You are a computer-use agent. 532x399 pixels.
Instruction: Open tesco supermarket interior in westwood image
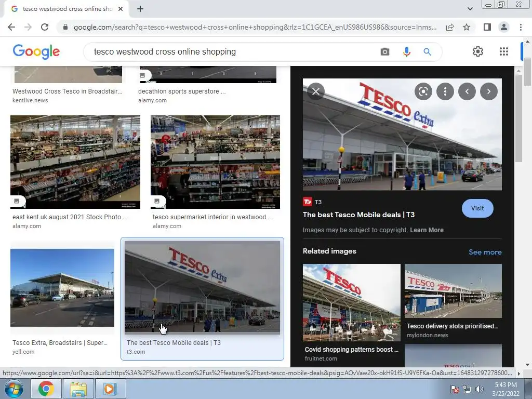click(x=216, y=162)
